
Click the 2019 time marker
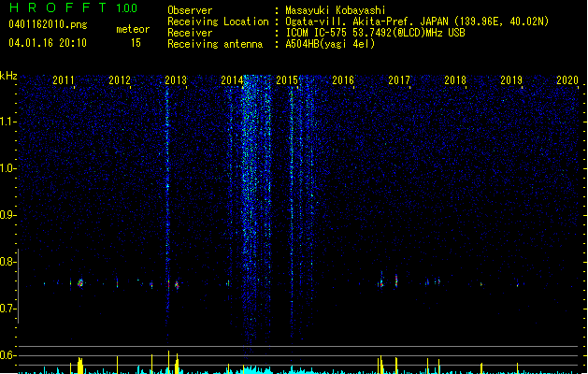(511, 80)
